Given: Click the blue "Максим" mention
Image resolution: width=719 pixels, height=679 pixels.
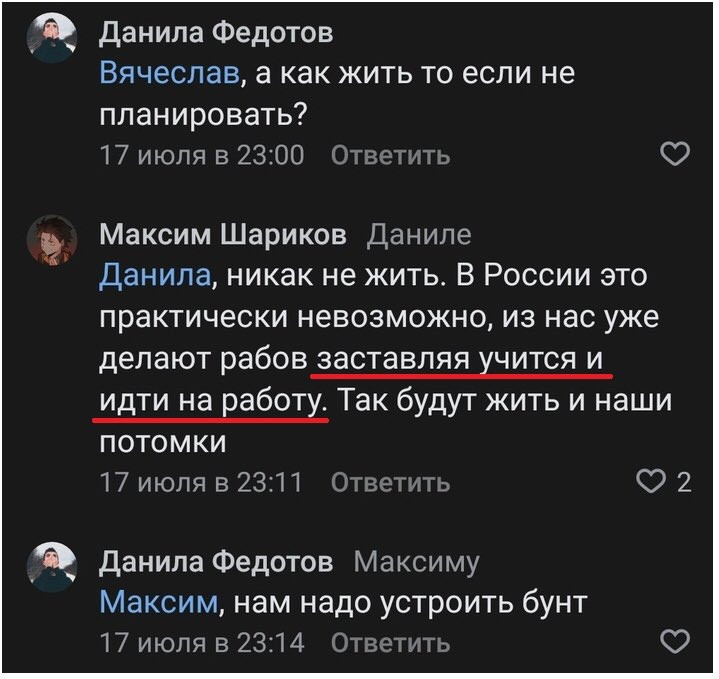Looking at the screenshot, I should pos(158,602).
